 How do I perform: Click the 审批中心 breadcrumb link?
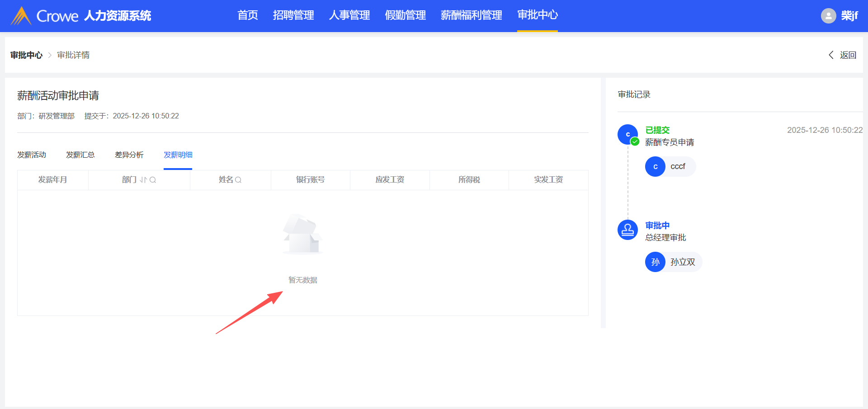(26, 55)
